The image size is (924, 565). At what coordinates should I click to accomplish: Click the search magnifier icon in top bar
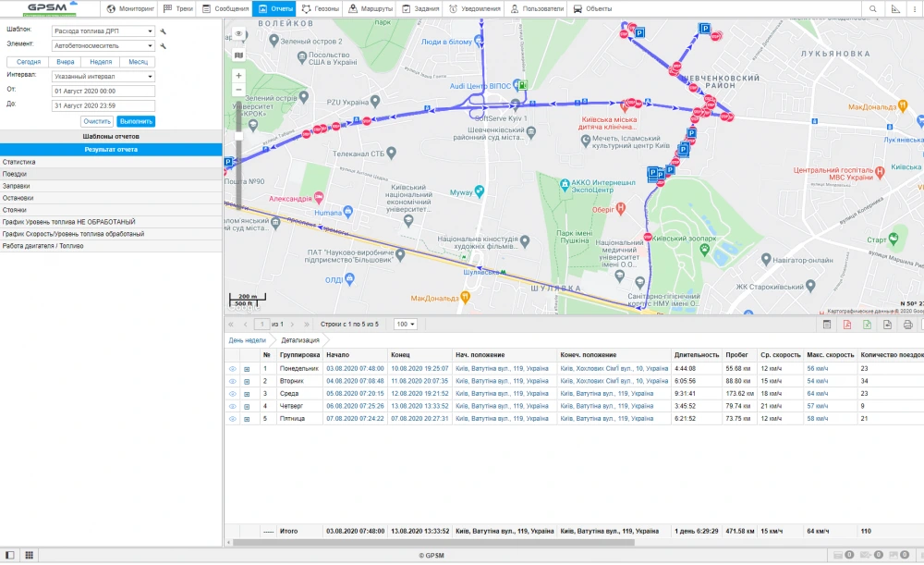[873, 8]
